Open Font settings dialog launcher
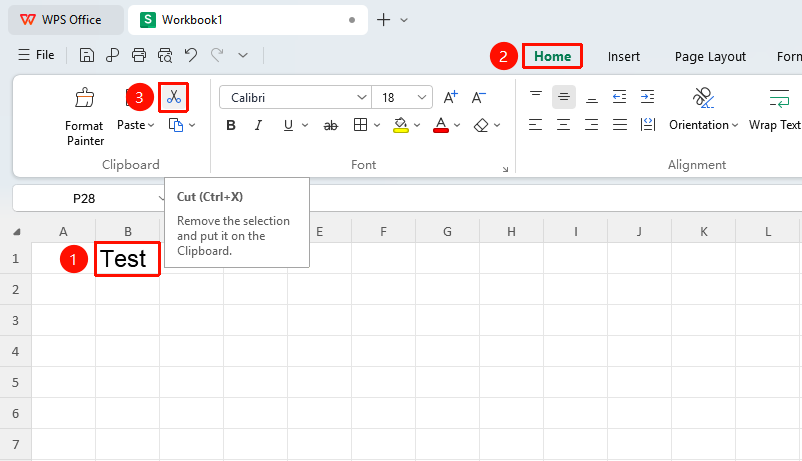Viewport: 802px width, 461px height. point(505,169)
